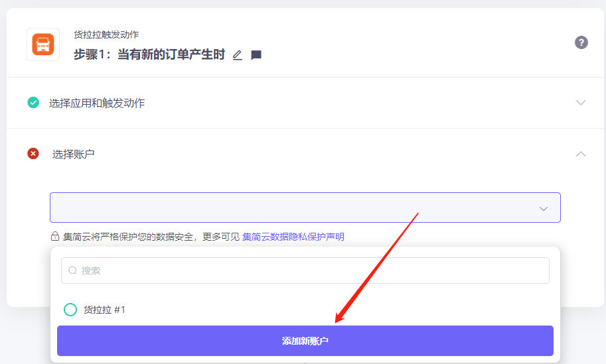Click the step title 步骤1：当有新的订单产生时
Screen dimensions: 606x364
[x=149, y=54]
